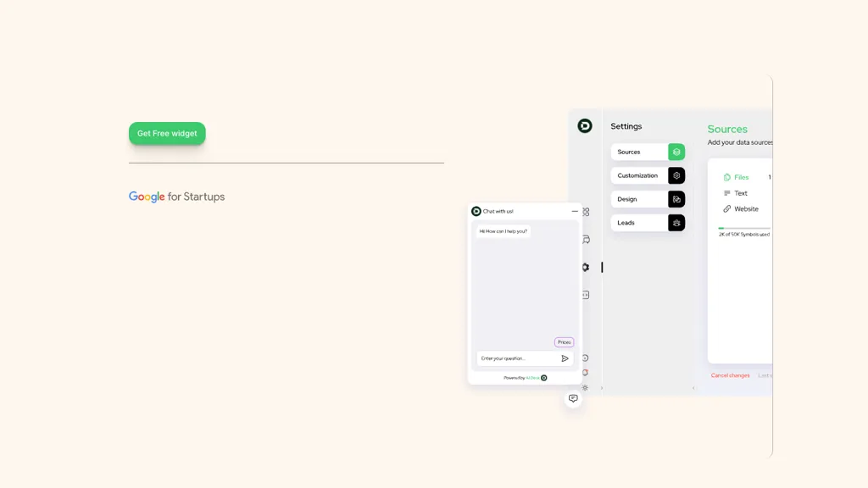Toggle the sidebar light theme sun icon

pyautogui.click(x=585, y=388)
